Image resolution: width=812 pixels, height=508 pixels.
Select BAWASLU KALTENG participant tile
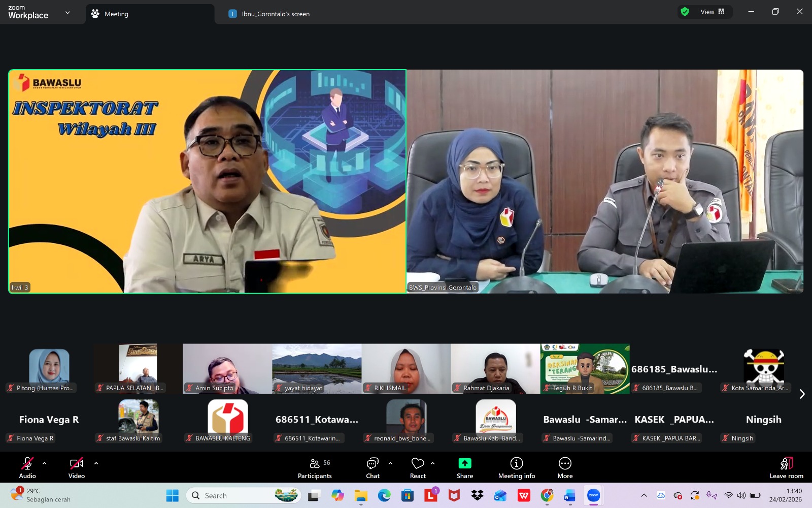click(227, 420)
